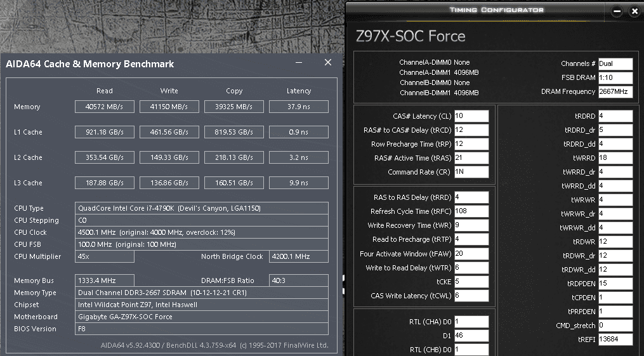
Task: Click the Refresh Cycle Time (tRFC) field
Action: [471, 211]
